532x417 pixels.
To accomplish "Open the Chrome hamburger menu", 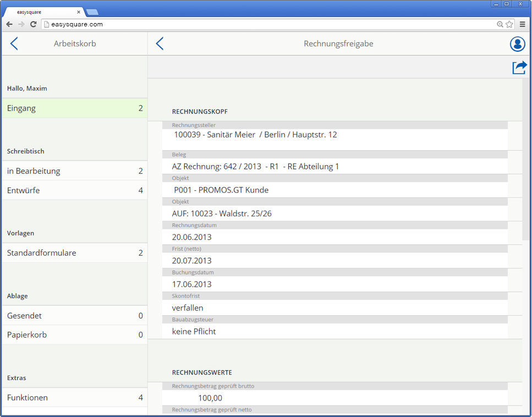I will [x=522, y=24].
